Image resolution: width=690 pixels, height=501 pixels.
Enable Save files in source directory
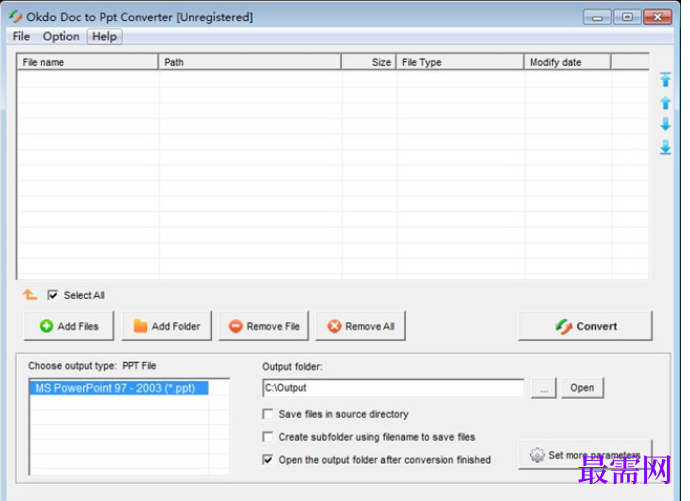268,414
